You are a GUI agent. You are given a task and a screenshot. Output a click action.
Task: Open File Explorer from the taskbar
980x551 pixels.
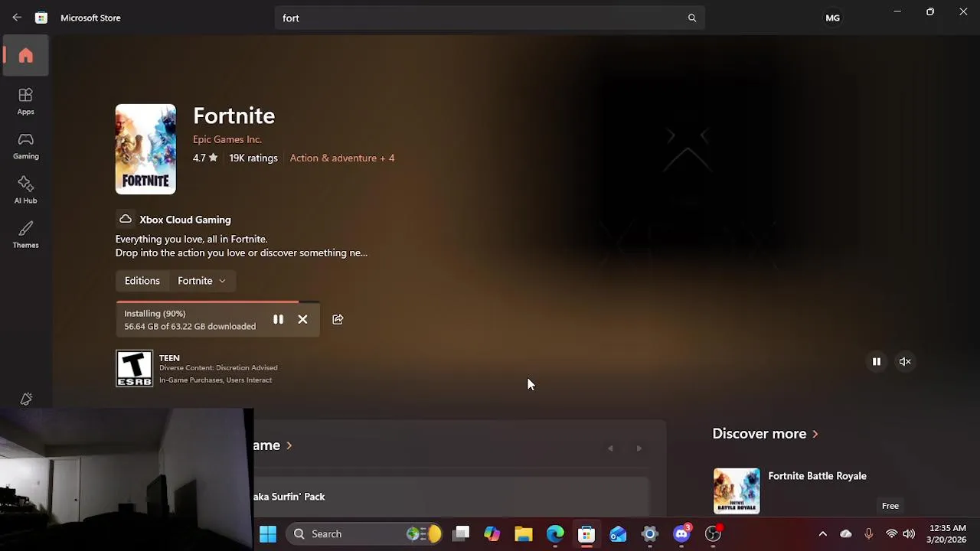(523, 533)
